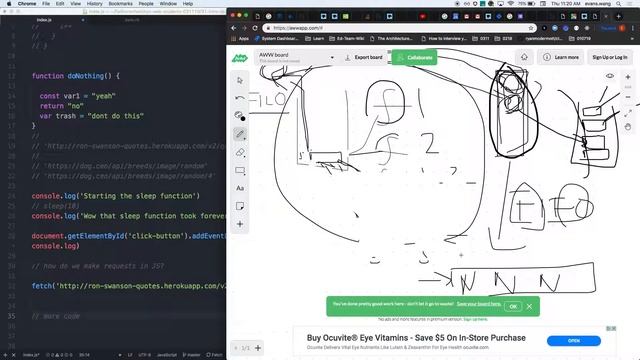The height and width of the screenshot is (360, 640).
Task: Click the awwapp.com address bar
Action: (400, 28)
